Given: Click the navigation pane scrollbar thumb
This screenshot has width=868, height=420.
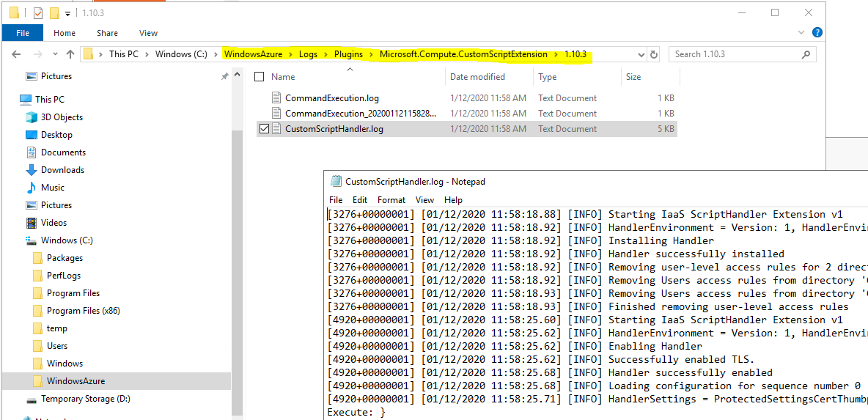Looking at the screenshot, I should [x=237, y=271].
